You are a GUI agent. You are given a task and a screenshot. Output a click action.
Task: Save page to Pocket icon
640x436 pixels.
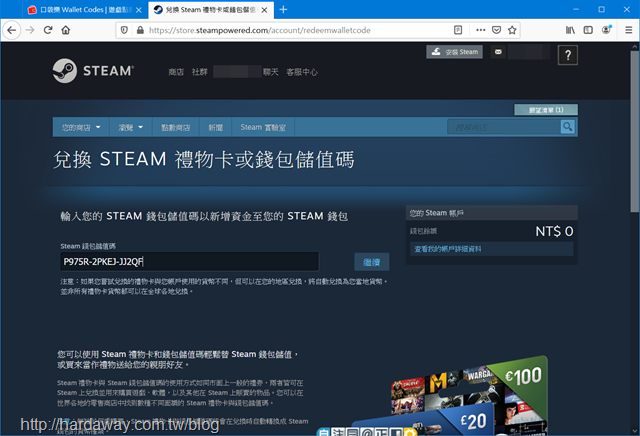pyautogui.click(x=496, y=30)
